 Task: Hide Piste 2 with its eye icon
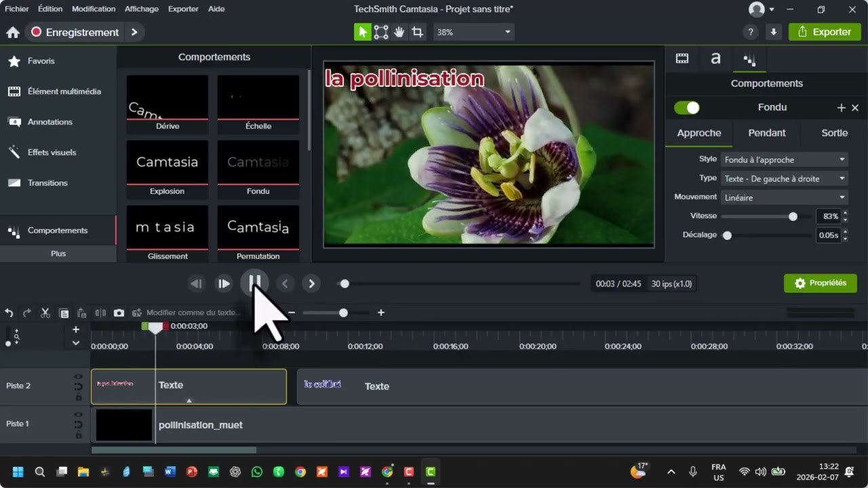pyautogui.click(x=79, y=377)
